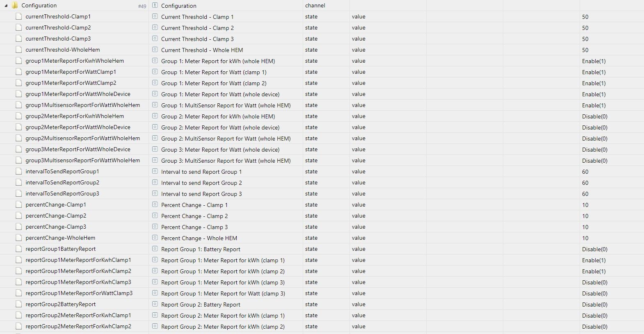The image size is (644, 334).
Task: Click 'value' role cell in Percent Change - Clamp 1 row
Action: pos(359,204)
